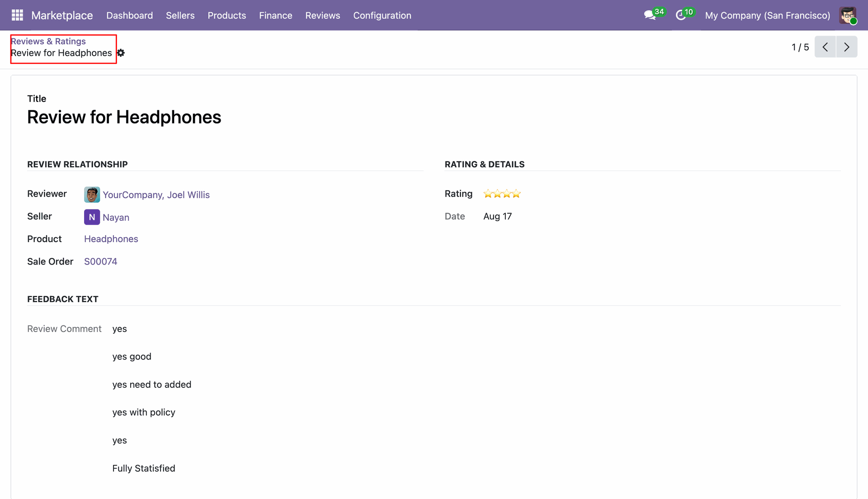This screenshot has height=499, width=868.
Task: Open the Finance menu
Action: coord(275,15)
